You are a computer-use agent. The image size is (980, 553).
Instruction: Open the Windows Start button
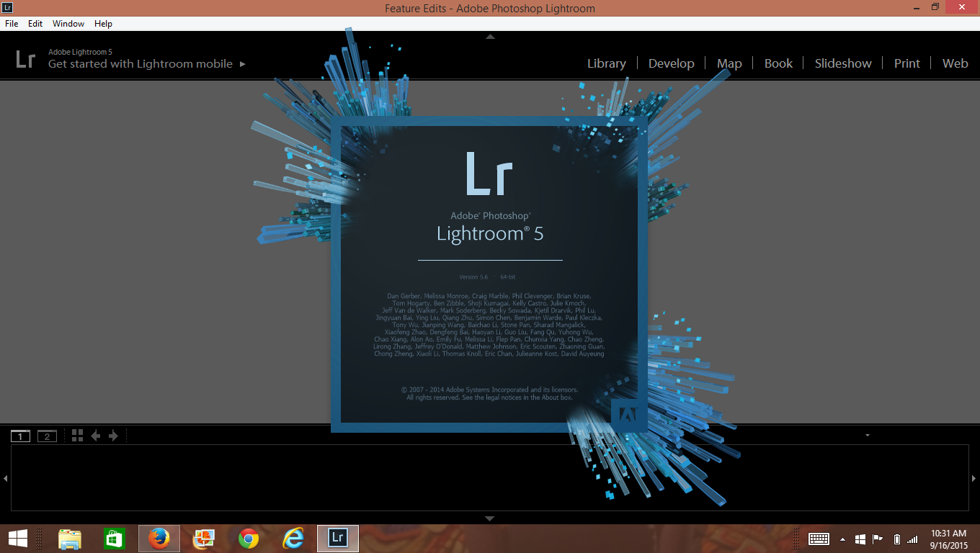18,538
